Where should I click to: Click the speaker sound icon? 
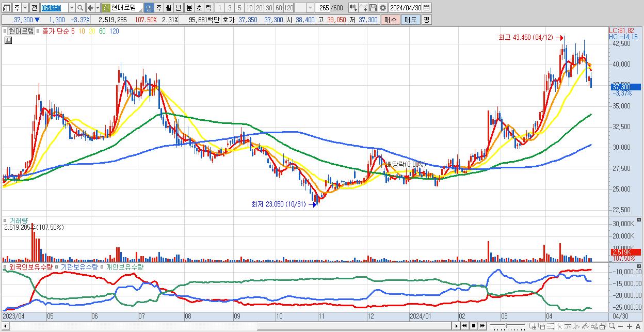point(90,8)
